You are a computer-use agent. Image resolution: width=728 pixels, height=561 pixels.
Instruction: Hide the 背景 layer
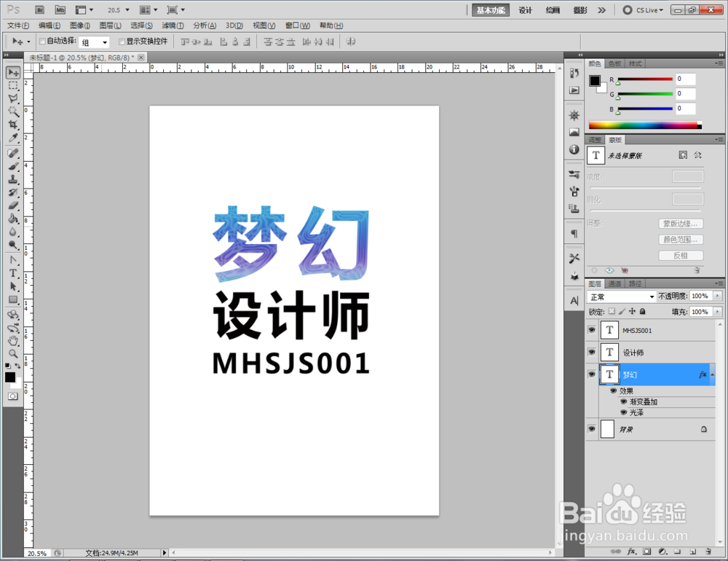[x=591, y=429]
